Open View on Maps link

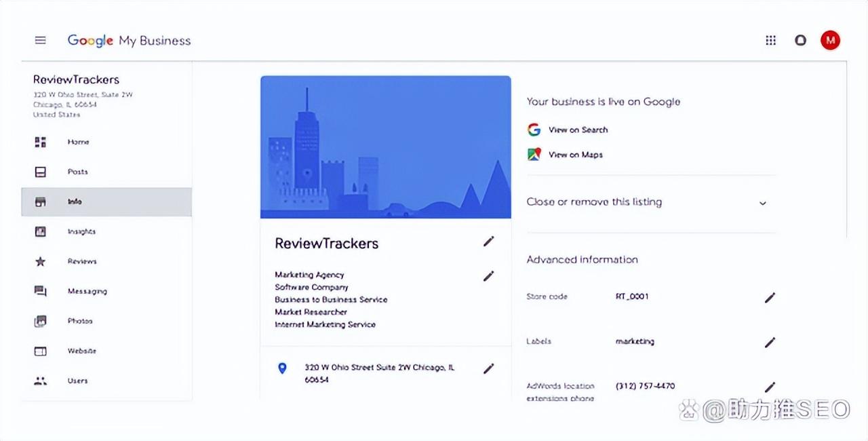tap(575, 155)
